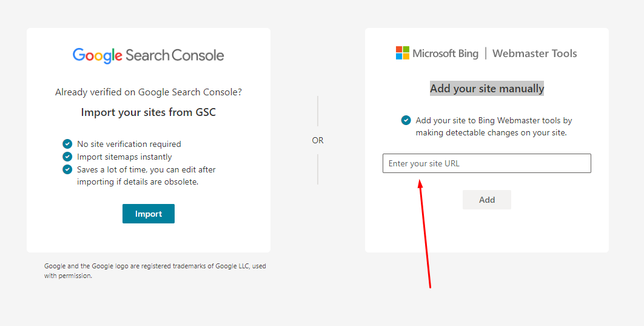Image resolution: width=644 pixels, height=326 pixels.
Task: Focus the Enter your site URL field
Action: pos(486,163)
